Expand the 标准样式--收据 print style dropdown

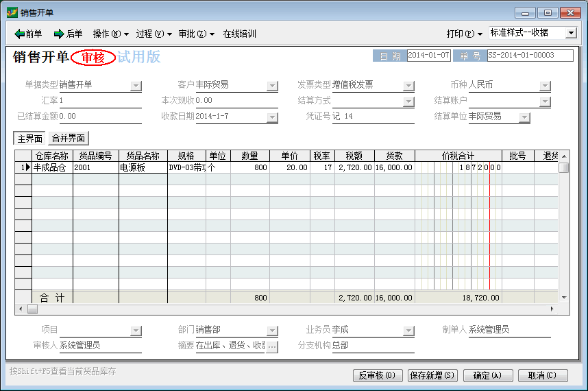pos(571,33)
